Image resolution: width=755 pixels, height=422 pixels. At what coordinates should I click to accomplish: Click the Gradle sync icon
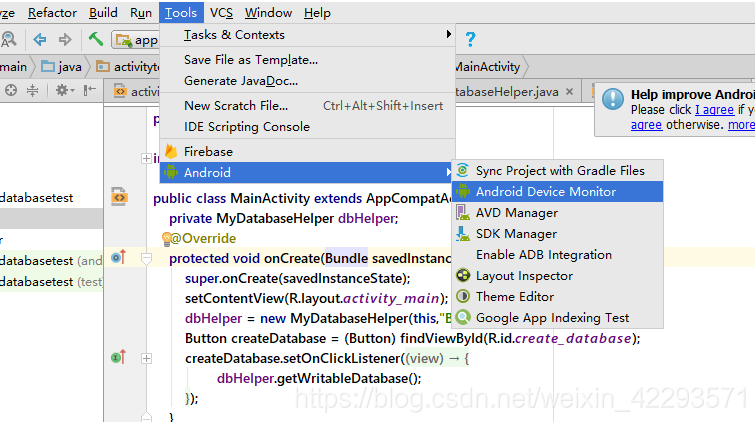pos(463,170)
